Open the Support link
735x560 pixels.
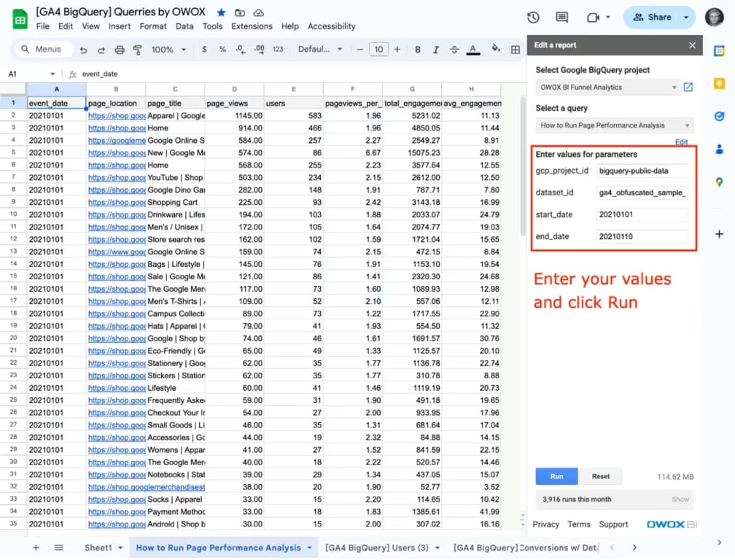(x=613, y=524)
